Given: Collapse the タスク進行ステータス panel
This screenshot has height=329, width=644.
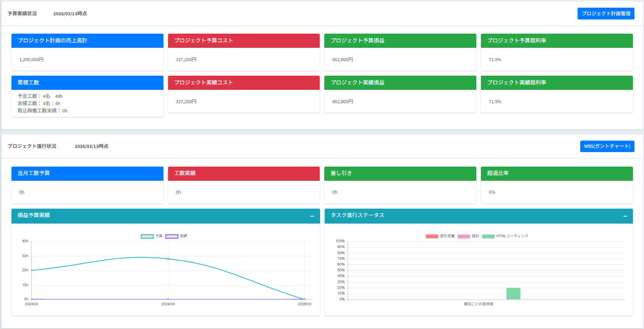Looking at the screenshot, I should pos(625,216).
